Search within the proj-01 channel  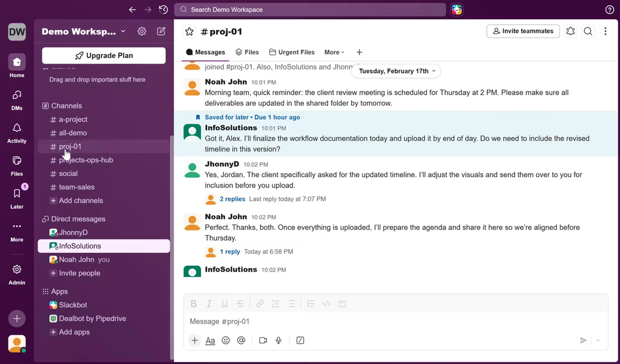588,31
